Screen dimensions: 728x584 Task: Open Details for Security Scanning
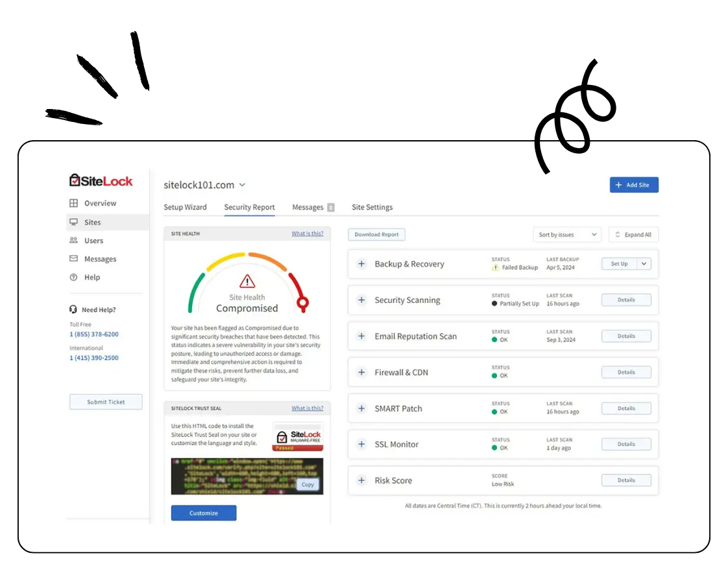[x=626, y=300]
